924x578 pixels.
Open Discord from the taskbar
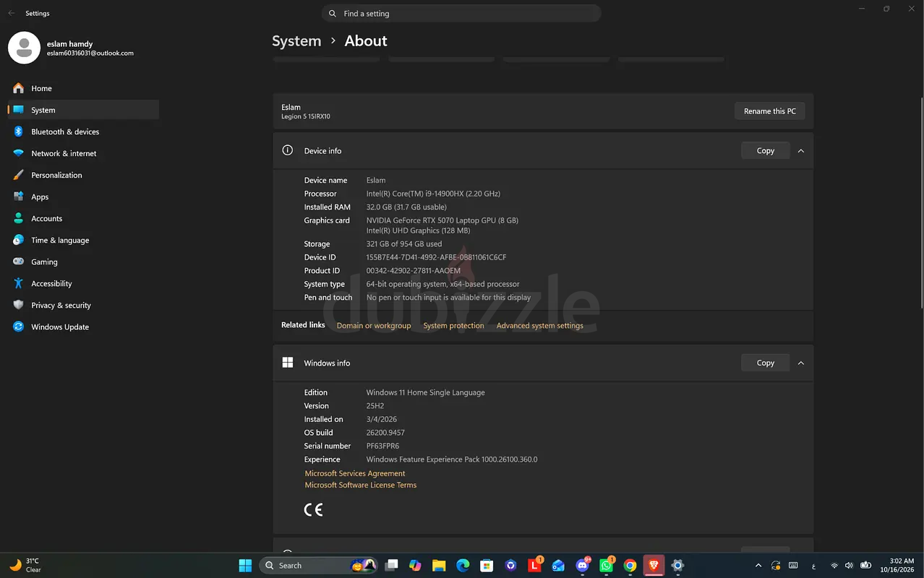pyautogui.click(x=583, y=565)
